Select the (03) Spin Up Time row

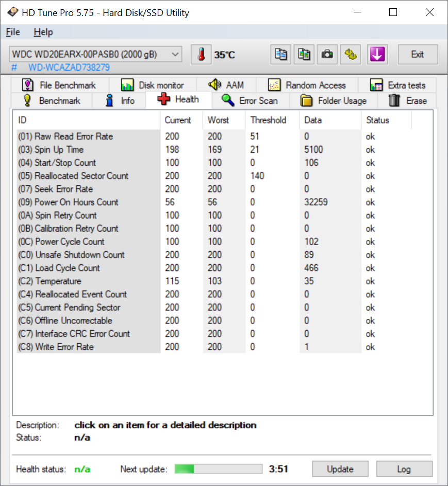pos(214,150)
